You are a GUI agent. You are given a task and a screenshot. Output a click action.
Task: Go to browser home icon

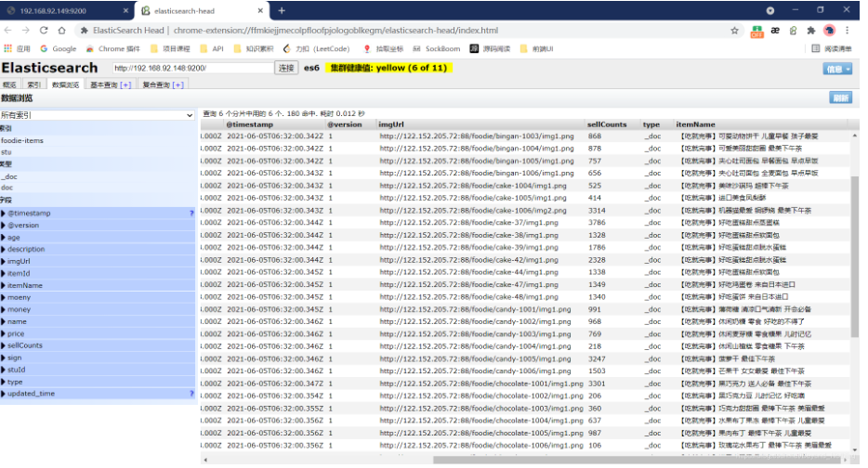pyautogui.click(x=61, y=31)
